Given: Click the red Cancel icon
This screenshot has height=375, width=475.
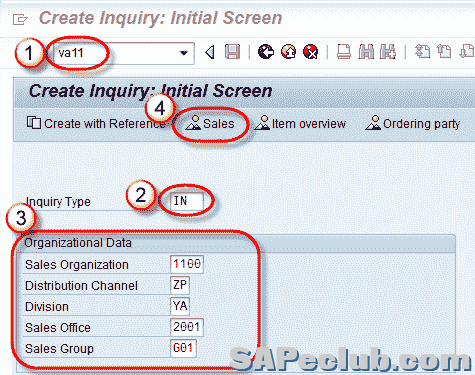Looking at the screenshot, I should click(x=311, y=52).
